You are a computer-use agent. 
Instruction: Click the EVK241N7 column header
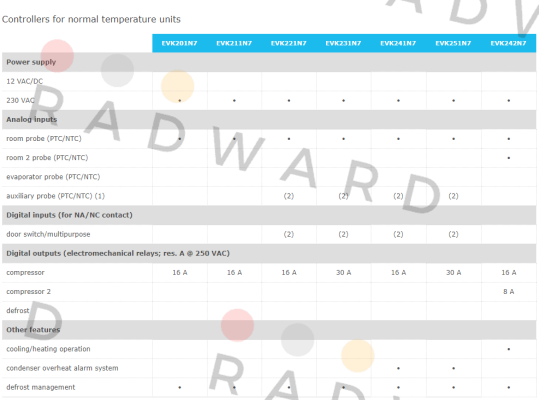pyautogui.click(x=398, y=43)
